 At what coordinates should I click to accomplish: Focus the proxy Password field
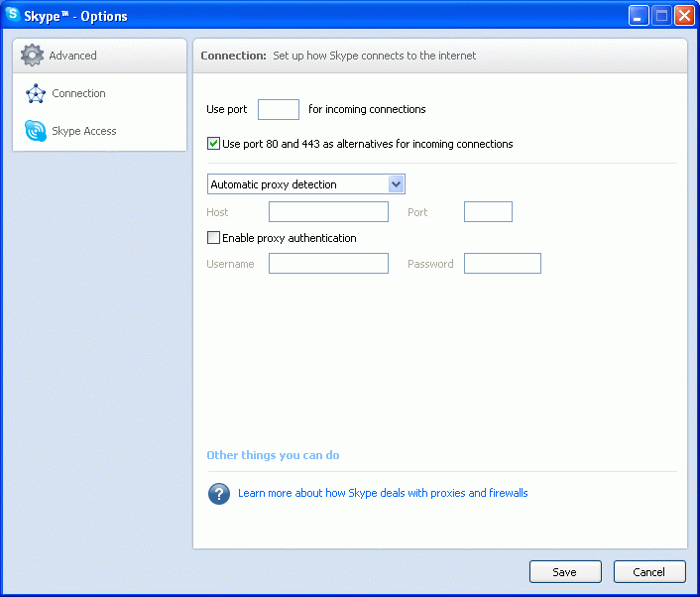tap(502, 263)
